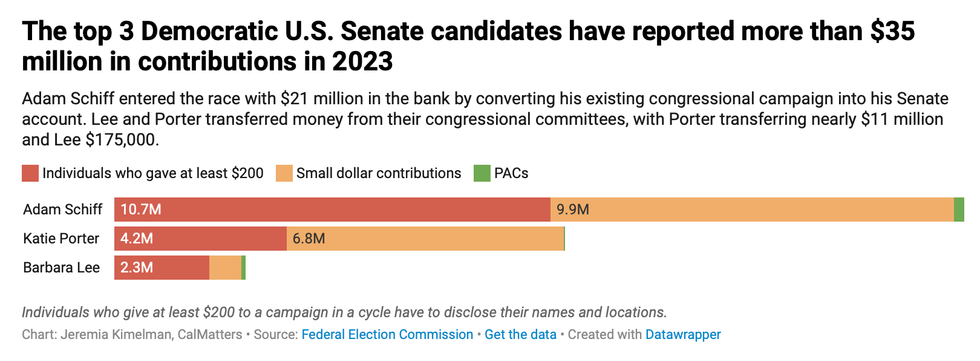Screen dimensions: 980x361
Task: Select Barbara Lee's 2.3M red bar
Action: point(161,267)
